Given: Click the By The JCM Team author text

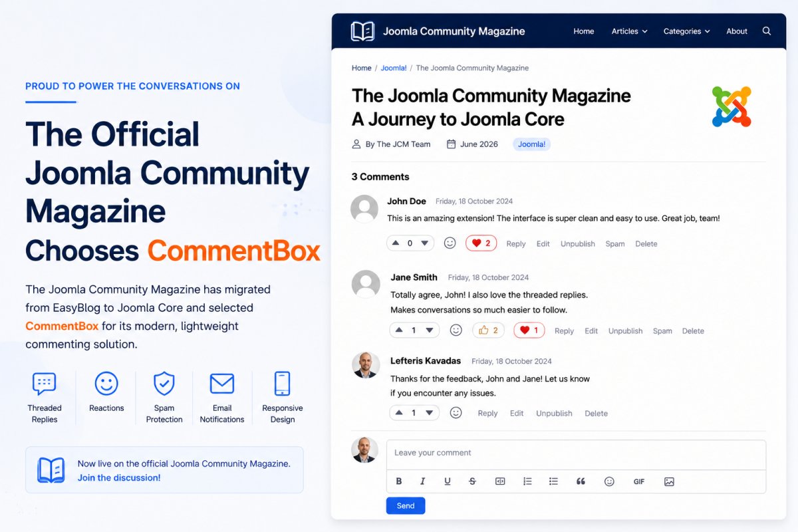Looking at the screenshot, I should click(398, 144).
